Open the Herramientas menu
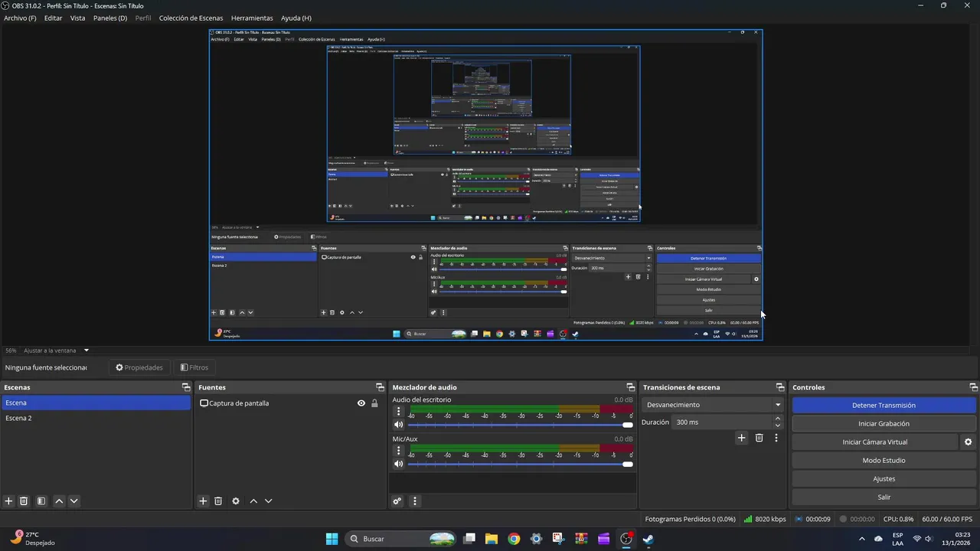 pos(252,18)
